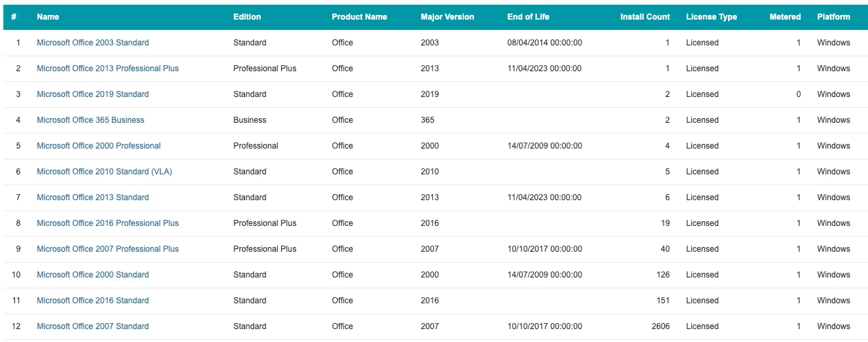Viewport: 868px width, 342px height.
Task: Select install count value 19
Action: pyautogui.click(x=665, y=223)
